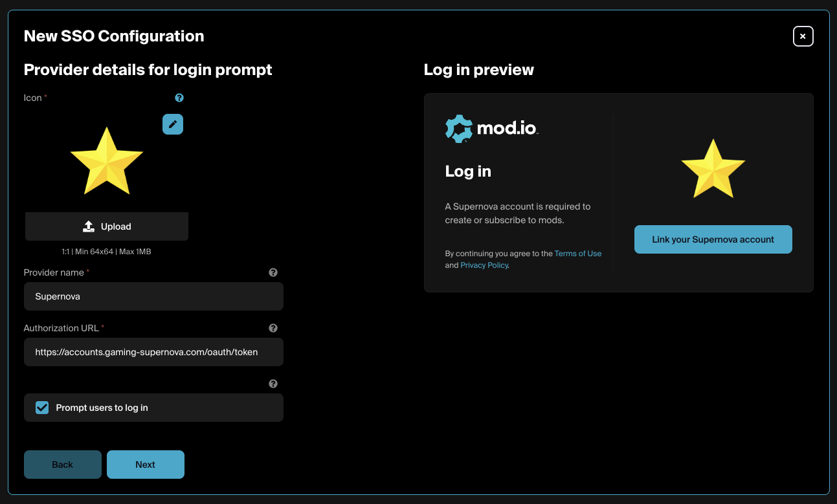Click the 'Log in preview' heading

pyautogui.click(x=479, y=70)
